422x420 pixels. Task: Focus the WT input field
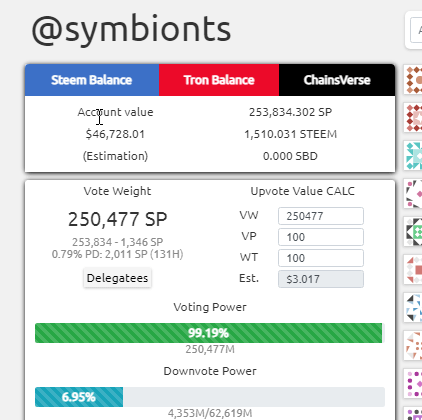click(321, 258)
